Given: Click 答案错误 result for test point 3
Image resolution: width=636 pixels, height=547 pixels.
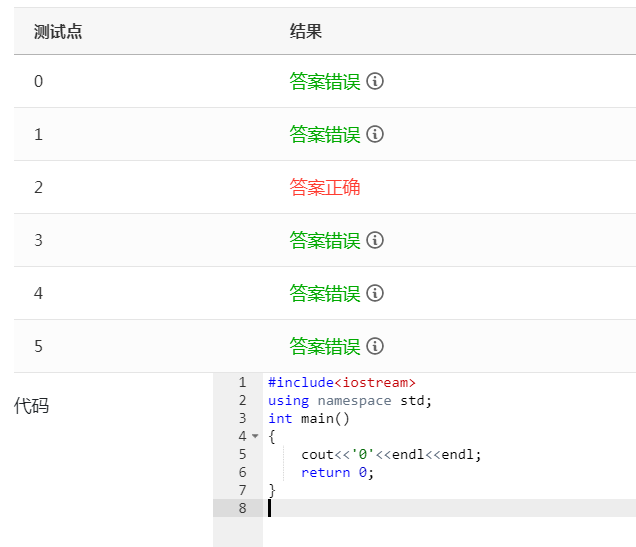Looking at the screenshot, I should coord(324,240).
